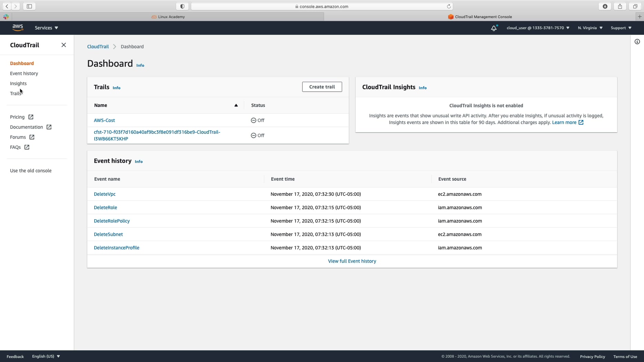Open the DeleteVpc event
This screenshot has height=362, width=644.
pyautogui.click(x=105, y=194)
